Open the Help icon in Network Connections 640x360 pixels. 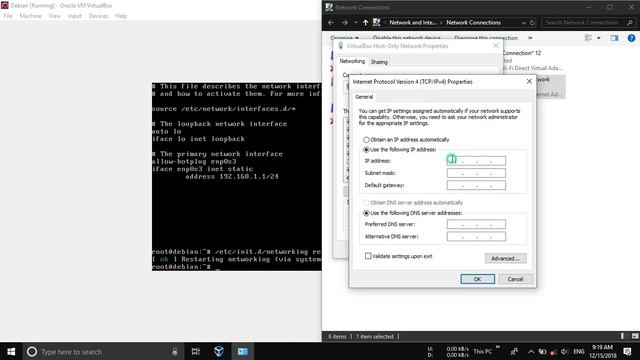(x=631, y=38)
